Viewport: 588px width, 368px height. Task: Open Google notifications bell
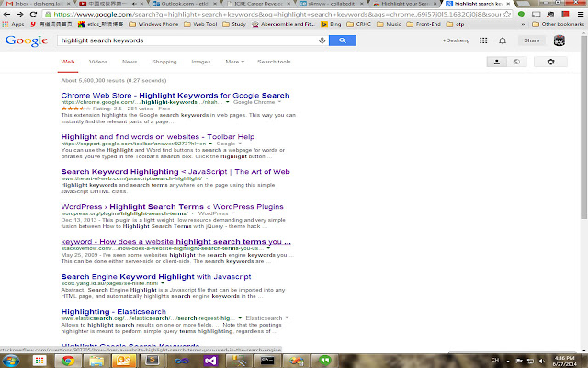503,40
